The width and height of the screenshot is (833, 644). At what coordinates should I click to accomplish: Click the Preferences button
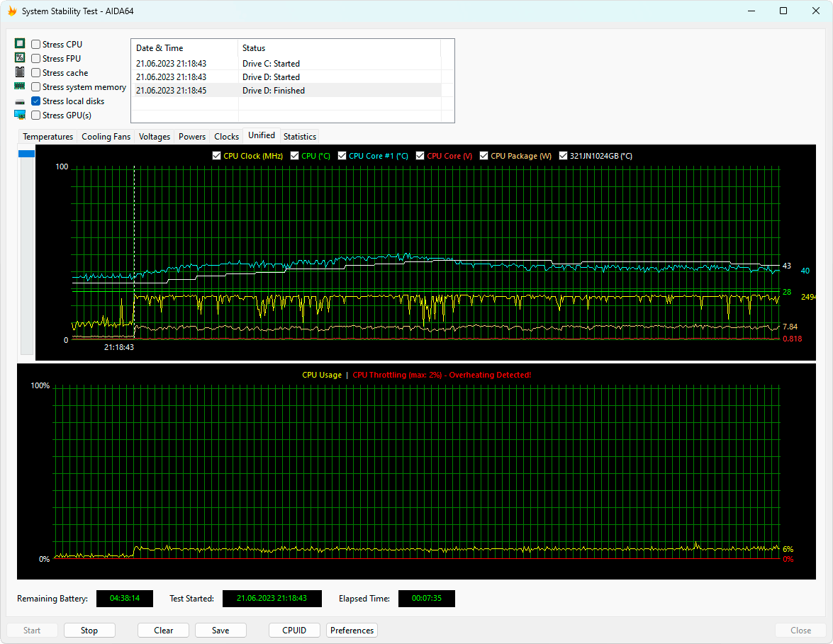352,630
